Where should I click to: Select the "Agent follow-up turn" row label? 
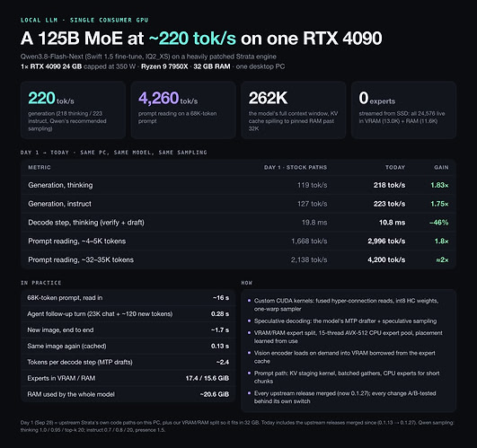coord(100,314)
